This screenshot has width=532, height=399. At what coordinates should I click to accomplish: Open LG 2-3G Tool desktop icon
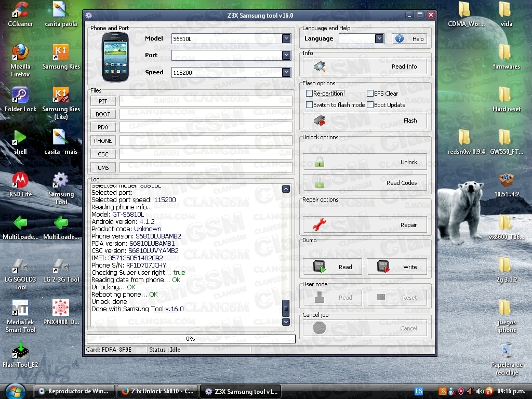point(61,270)
